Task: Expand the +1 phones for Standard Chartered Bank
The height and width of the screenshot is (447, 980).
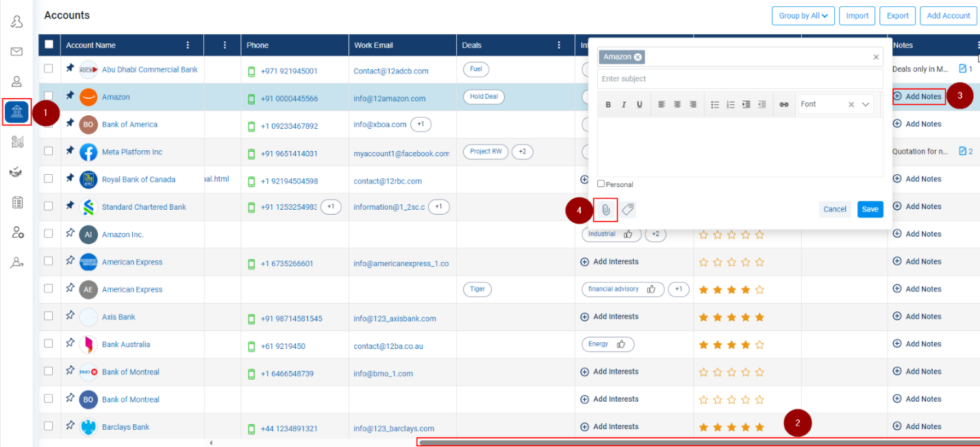Action: 331,206
